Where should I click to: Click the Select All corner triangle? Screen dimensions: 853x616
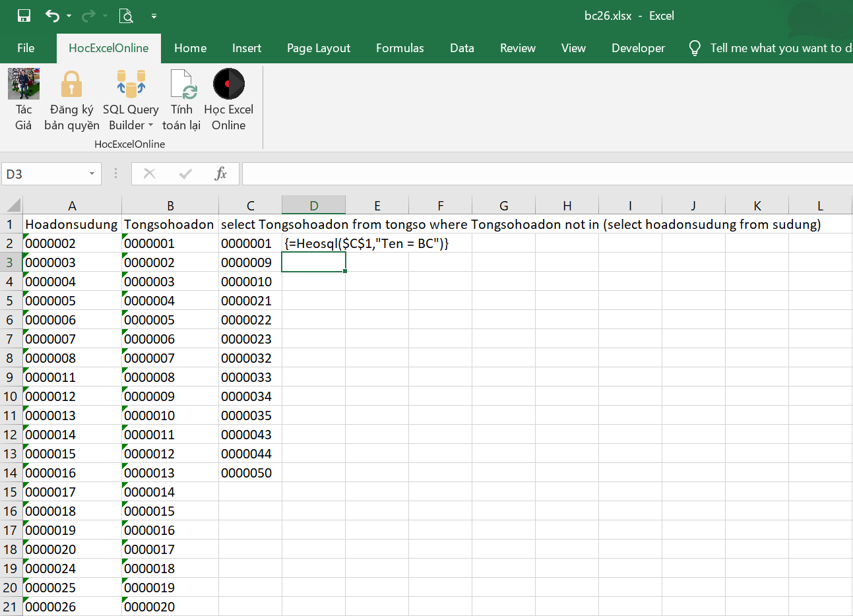click(x=12, y=205)
